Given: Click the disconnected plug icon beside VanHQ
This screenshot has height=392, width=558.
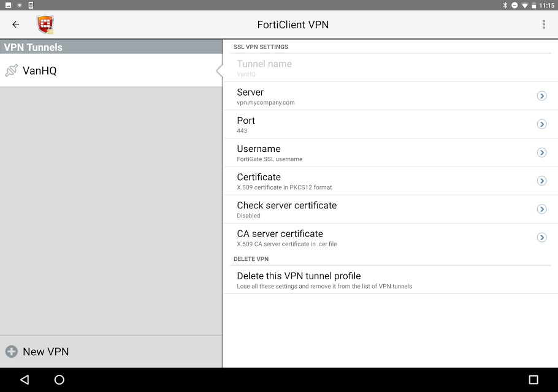Looking at the screenshot, I should (12, 70).
